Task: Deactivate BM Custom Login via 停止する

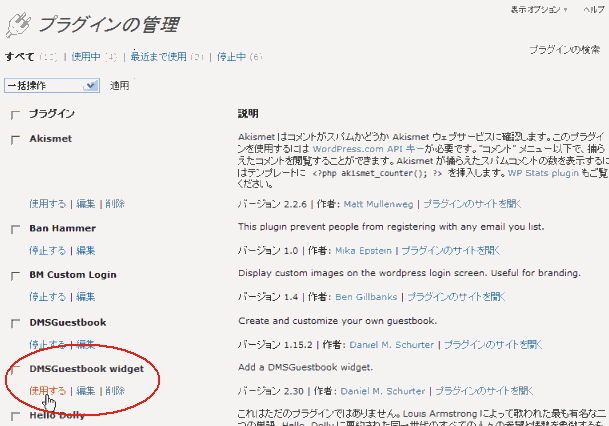Action: [x=47, y=297]
